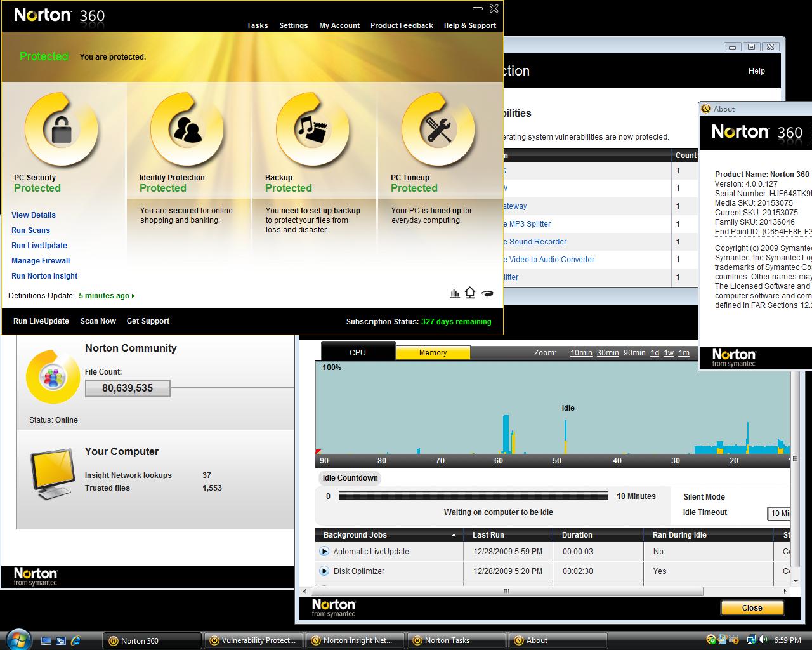Set graph zoom to 90min
The width and height of the screenshot is (812, 650).
click(634, 353)
